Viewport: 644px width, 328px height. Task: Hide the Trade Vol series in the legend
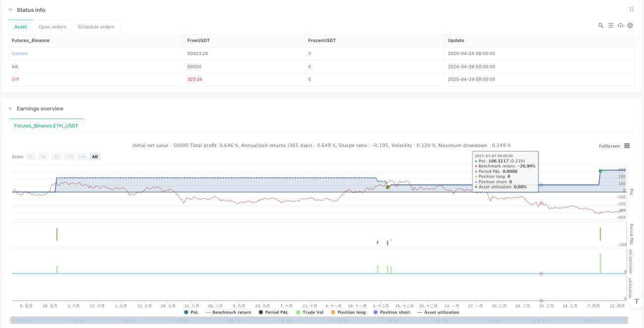(310, 312)
